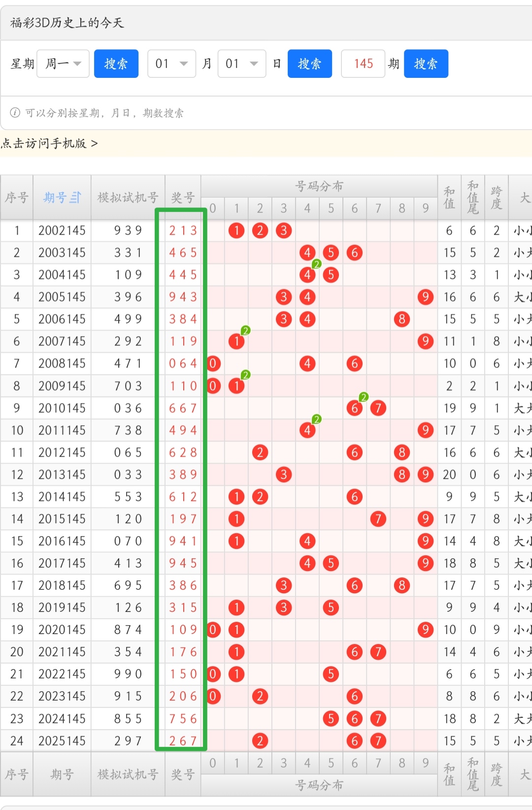Click green repeat badge 2 in row 2007145
The image size is (532, 810).
point(246,331)
